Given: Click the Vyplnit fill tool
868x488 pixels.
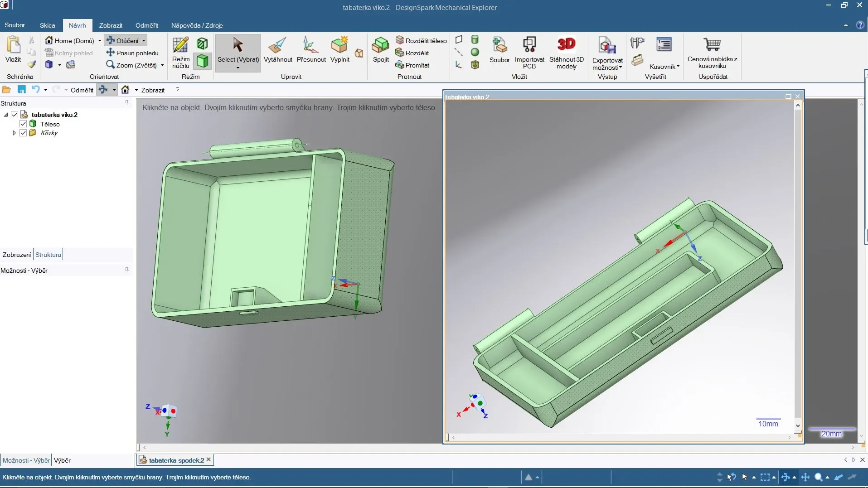Looking at the screenshot, I should 340,50.
